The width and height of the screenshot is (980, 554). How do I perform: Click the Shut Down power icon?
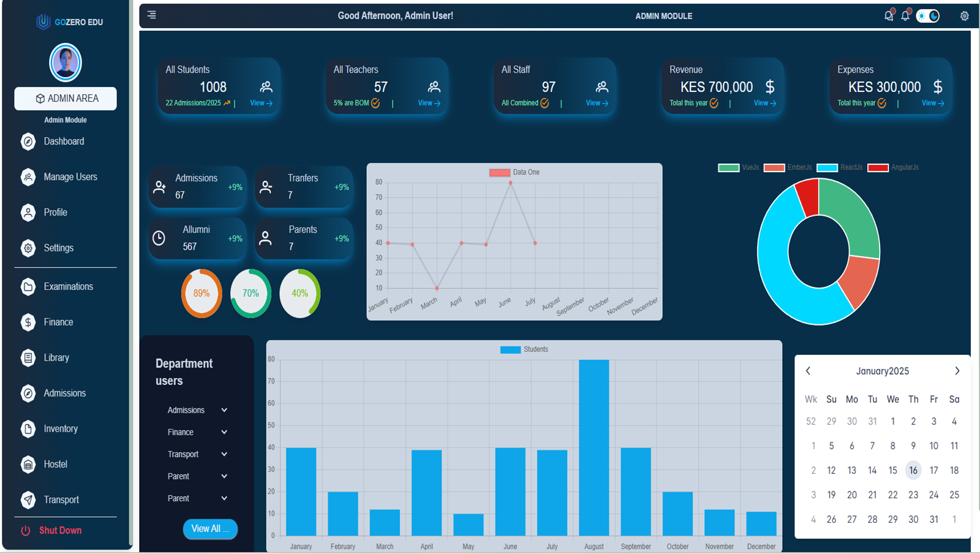pyautogui.click(x=26, y=531)
